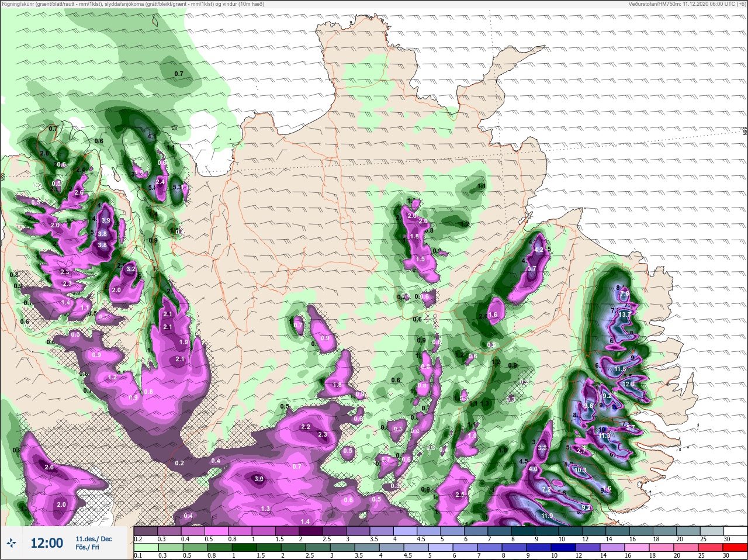
Task: Click the 3.2 precipitation value on the map
Action: [131, 269]
